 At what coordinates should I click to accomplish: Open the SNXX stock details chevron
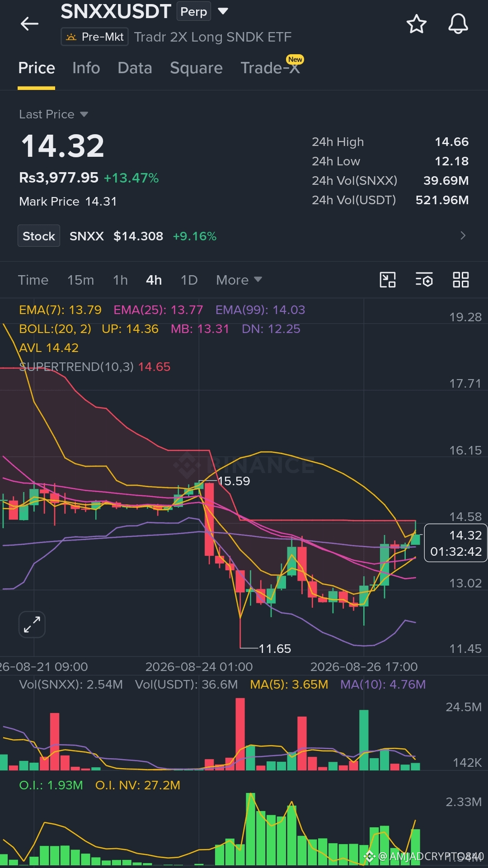[x=463, y=235]
